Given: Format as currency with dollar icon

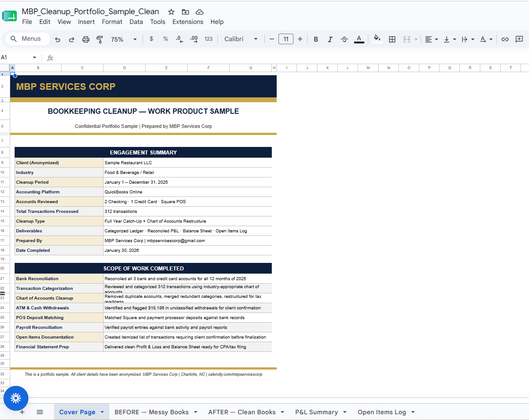Looking at the screenshot, I should pos(151,39).
